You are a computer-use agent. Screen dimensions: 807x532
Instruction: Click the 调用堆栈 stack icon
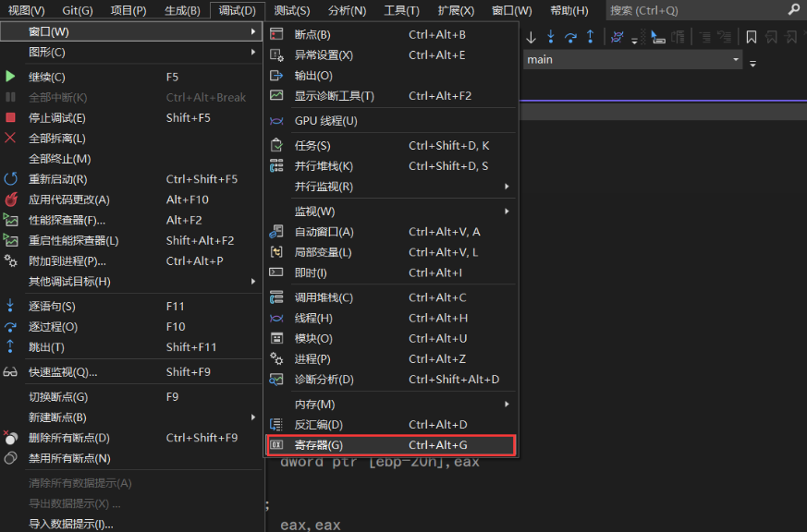point(276,297)
